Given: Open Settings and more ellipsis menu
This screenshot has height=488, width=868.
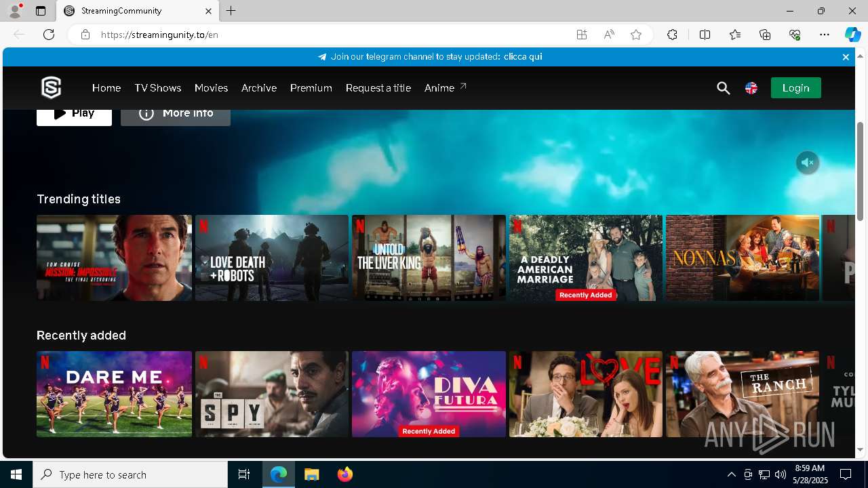Looking at the screenshot, I should [x=825, y=35].
